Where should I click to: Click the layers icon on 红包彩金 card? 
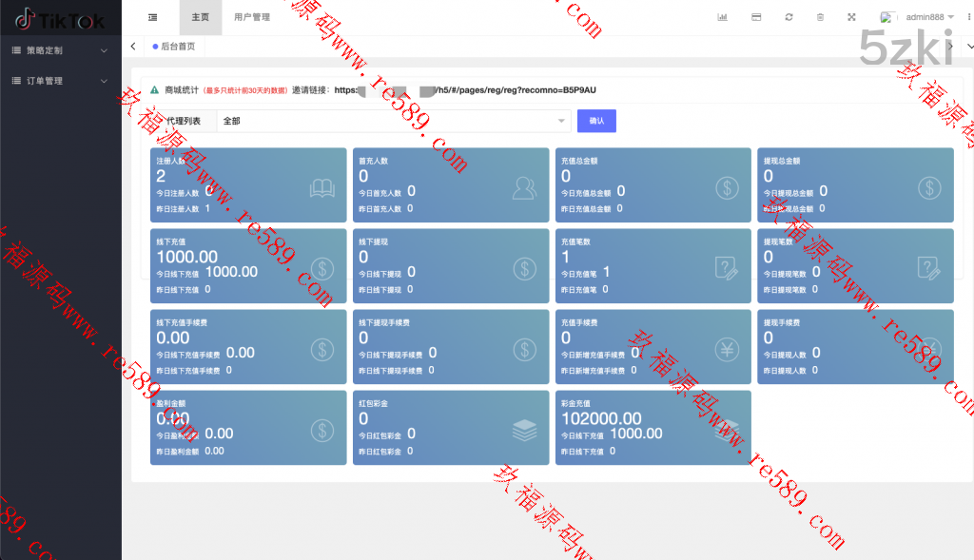coord(524,431)
